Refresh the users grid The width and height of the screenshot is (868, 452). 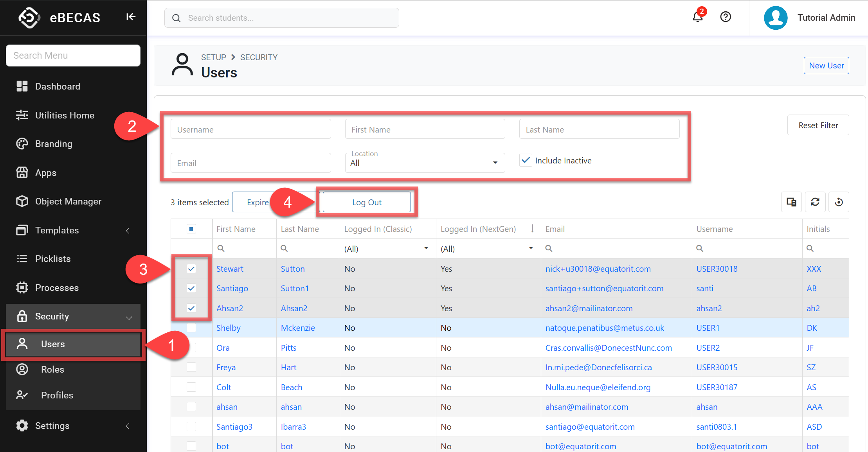tap(815, 202)
